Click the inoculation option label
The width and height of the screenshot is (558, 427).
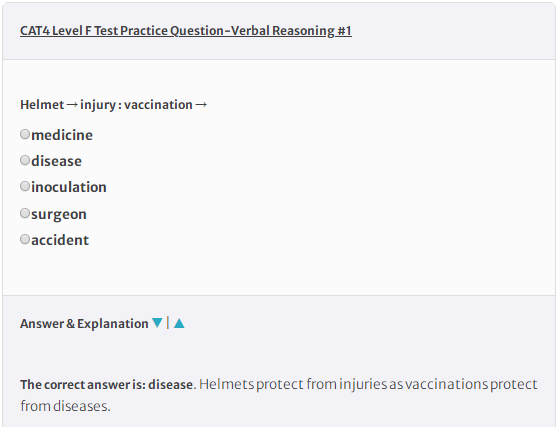[x=69, y=187]
